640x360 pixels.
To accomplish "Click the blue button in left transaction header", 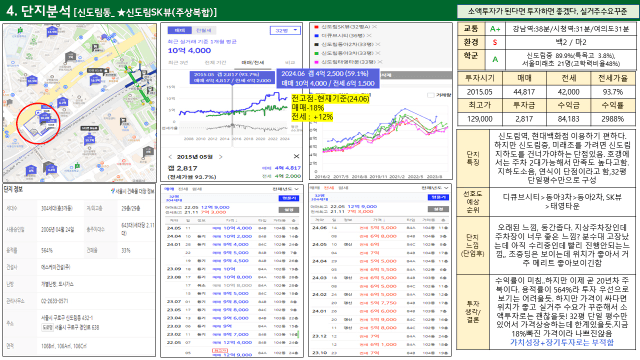I will (289, 198).
